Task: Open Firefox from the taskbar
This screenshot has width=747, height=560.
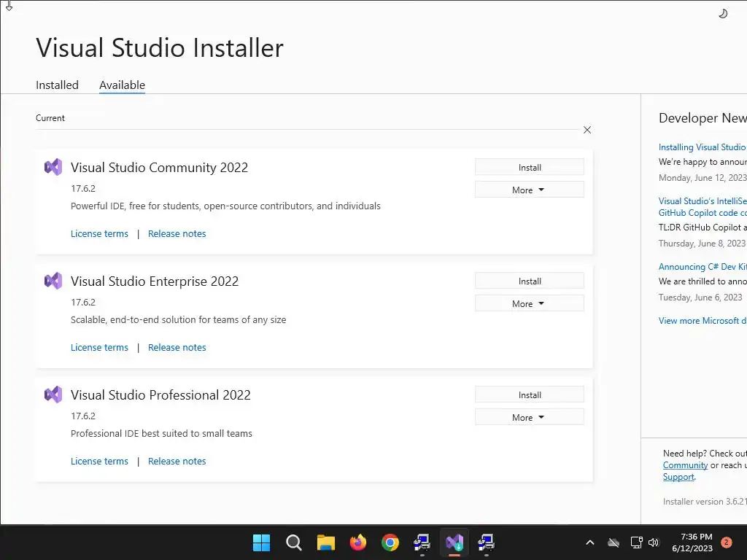Action: point(357,542)
